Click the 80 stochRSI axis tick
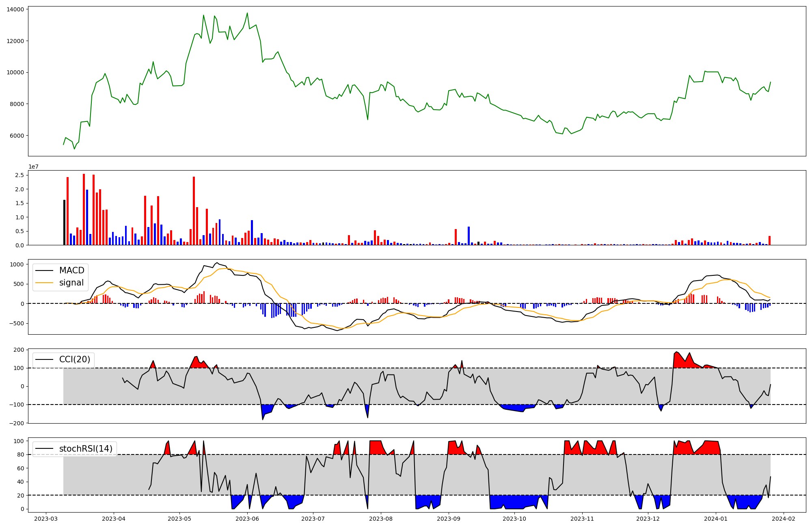The height and width of the screenshot is (528, 812). 20,455
